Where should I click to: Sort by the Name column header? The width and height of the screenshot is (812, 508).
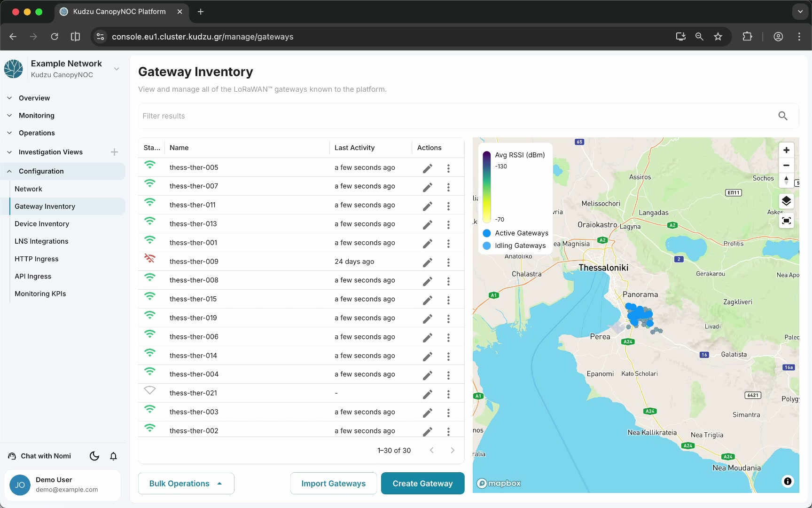(x=179, y=148)
